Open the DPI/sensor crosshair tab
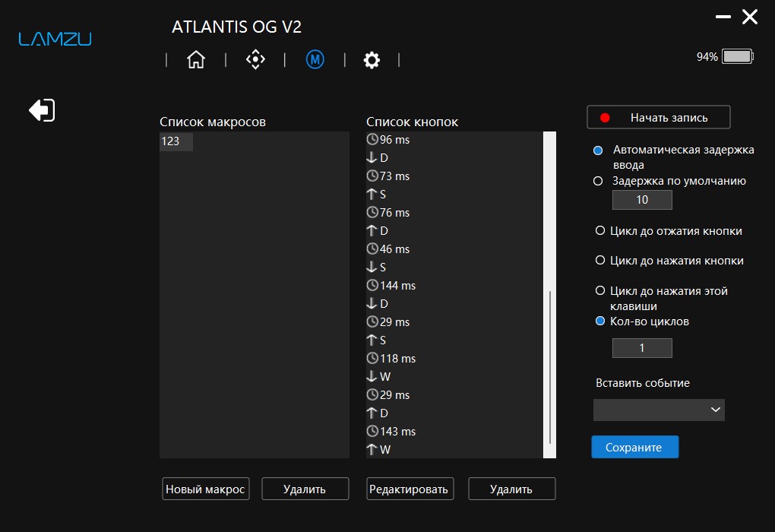775x532 pixels. [255, 59]
